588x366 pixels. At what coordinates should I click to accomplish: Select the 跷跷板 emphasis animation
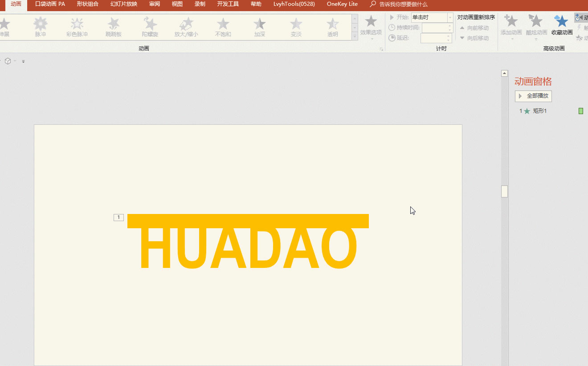coord(114,27)
